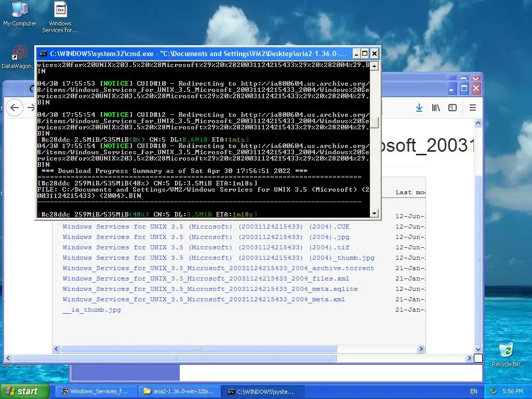This screenshot has width=532, height=399.
Task: Open My Computer desktop icon
Action: [20, 14]
